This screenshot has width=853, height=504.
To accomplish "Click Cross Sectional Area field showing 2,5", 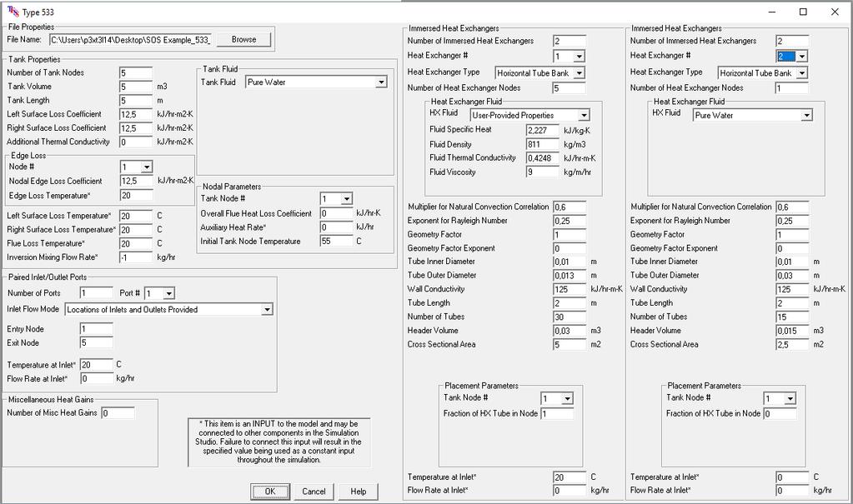I will click(792, 345).
